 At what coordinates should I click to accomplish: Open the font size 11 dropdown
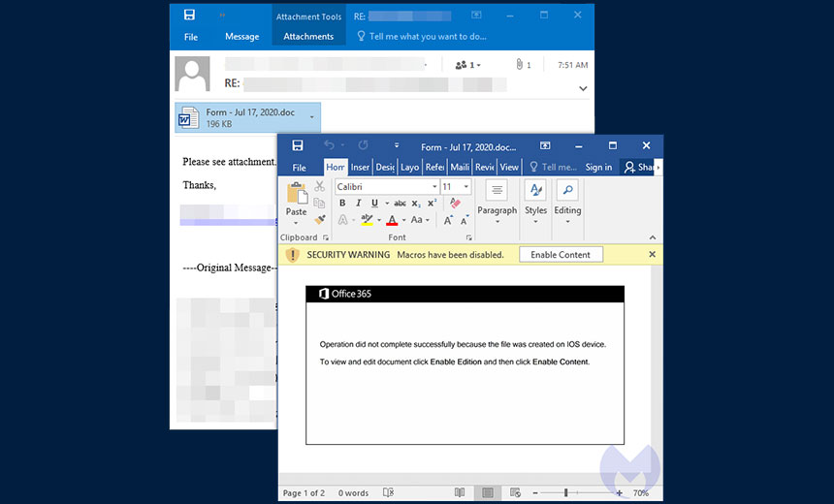click(465, 187)
